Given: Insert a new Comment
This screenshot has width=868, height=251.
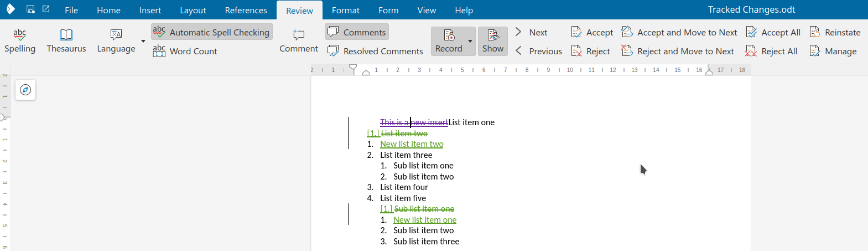Looking at the screenshot, I should (x=299, y=41).
